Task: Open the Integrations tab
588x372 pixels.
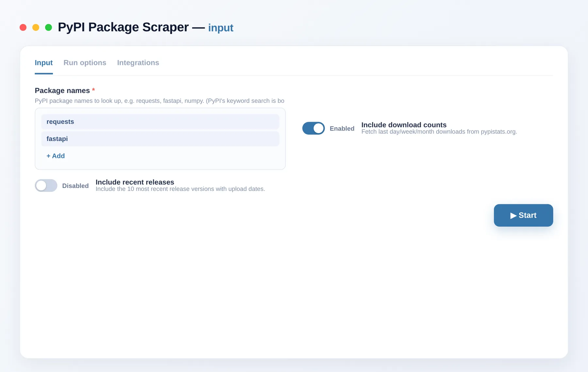Action: coord(138,63)
